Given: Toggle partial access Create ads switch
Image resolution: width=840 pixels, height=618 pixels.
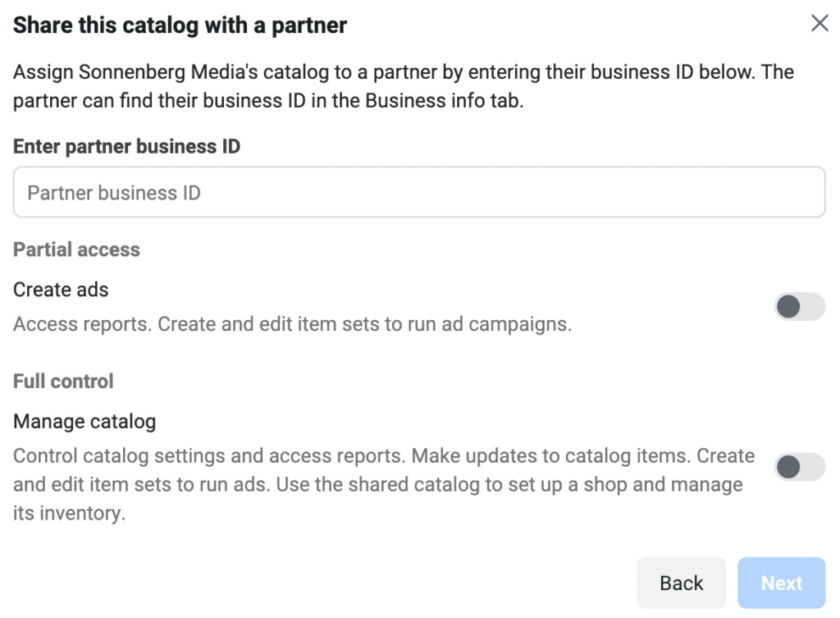Looking at the screenshot, I should tap(799, 306).
